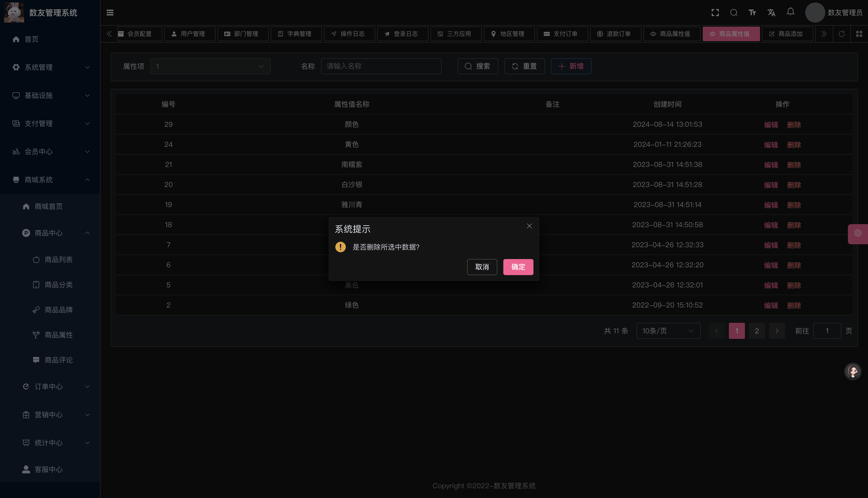
Task: Click the warning exclamation icon in dialog
Action: point(340,247)
